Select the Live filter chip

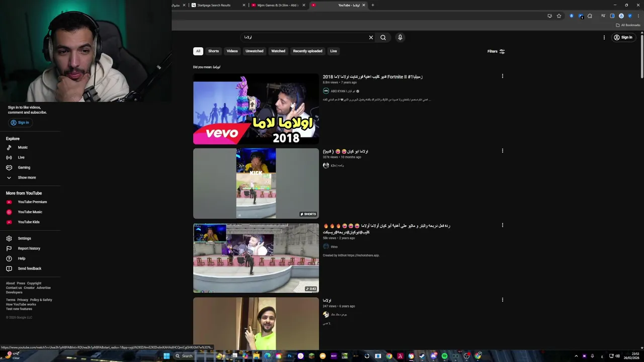333,51
